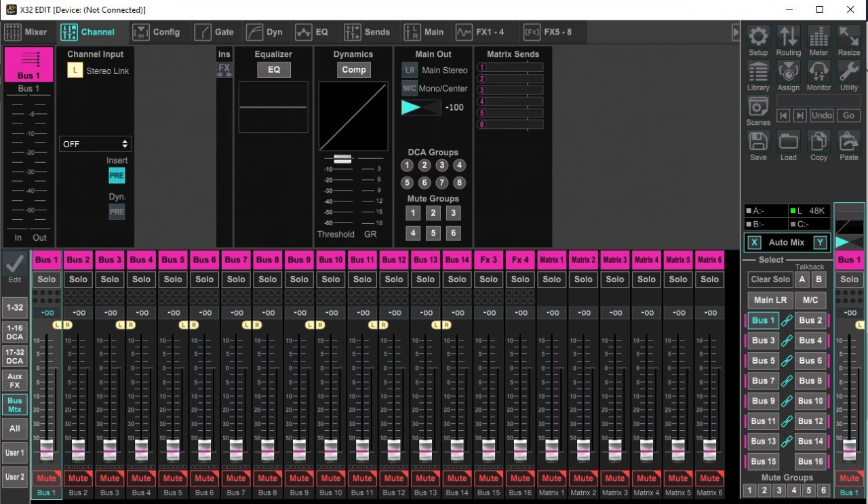Adjust the Bus 3 fader

coord(110,450)
